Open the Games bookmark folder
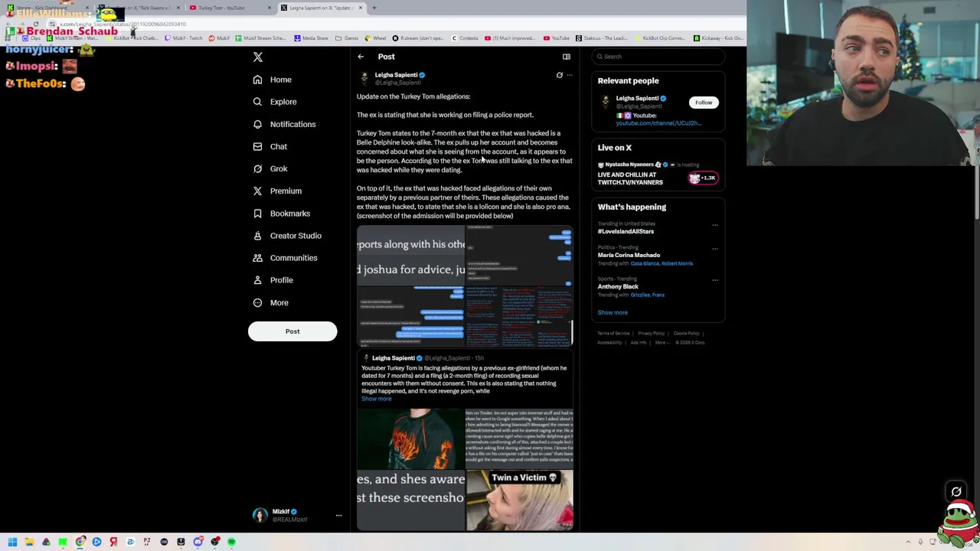The image size is (980, 551). (347, 38)
